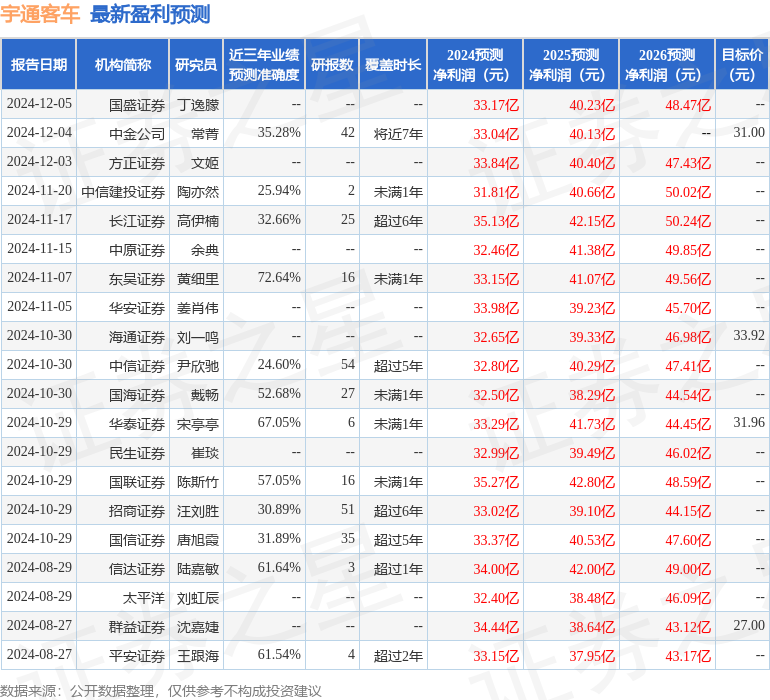
Task: Click researcher name 尹欣驰
Action: coord(198,366)
